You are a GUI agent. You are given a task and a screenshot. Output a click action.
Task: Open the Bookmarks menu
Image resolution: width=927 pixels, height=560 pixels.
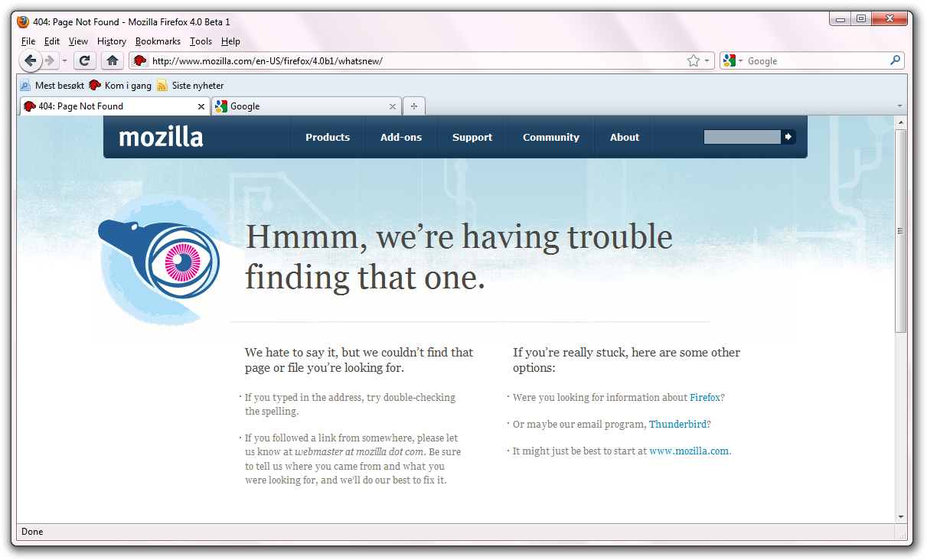point(158,41)
